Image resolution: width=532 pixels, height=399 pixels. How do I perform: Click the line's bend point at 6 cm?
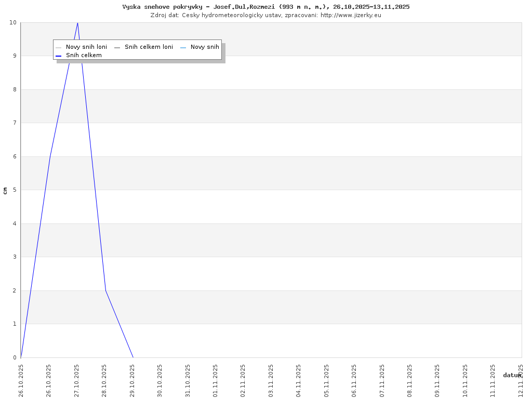[x=50, y=156]
